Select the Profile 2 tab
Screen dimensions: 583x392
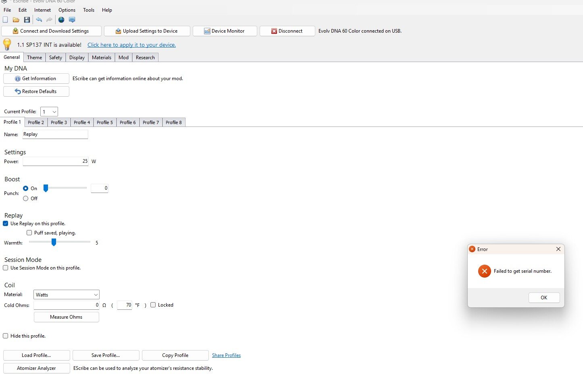click(x=36, y=122)
